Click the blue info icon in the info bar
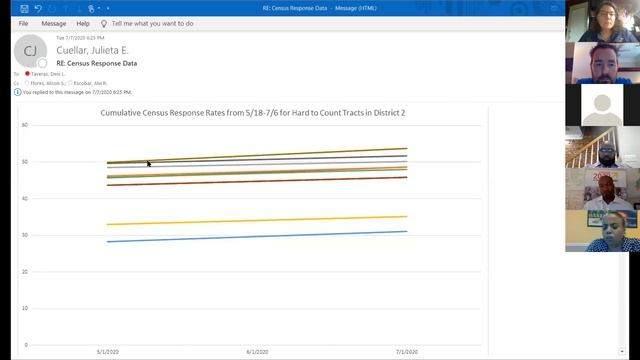The image size is (640, 360). 18,92
